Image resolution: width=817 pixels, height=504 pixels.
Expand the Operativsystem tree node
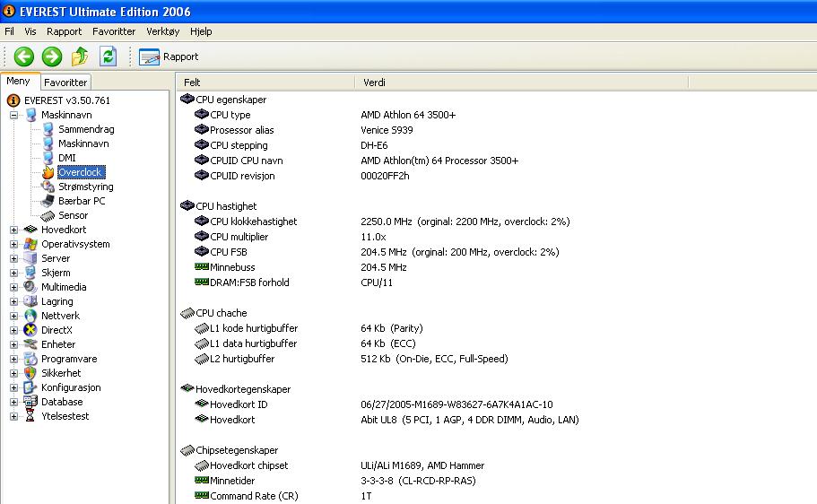(x=14, y=244)
